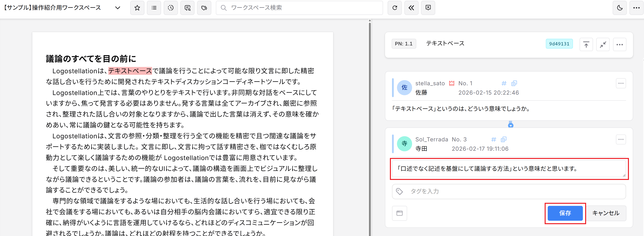Open the comment search icon
644x236 pixels.
(187, 8)
